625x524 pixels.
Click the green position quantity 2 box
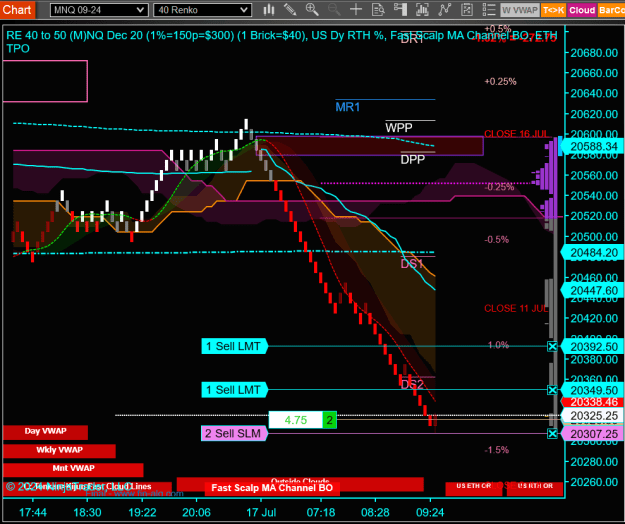tap(330, 420)
